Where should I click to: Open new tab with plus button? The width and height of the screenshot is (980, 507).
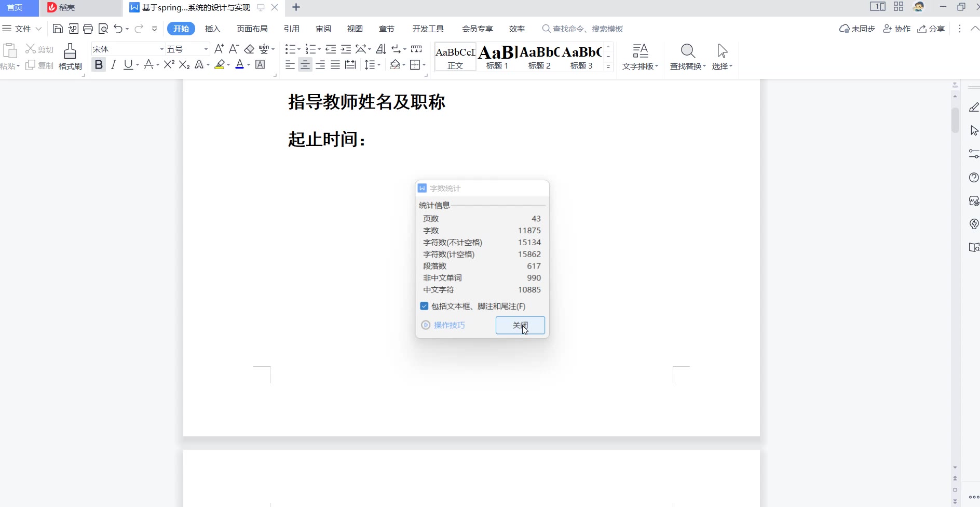pos(296,7)
